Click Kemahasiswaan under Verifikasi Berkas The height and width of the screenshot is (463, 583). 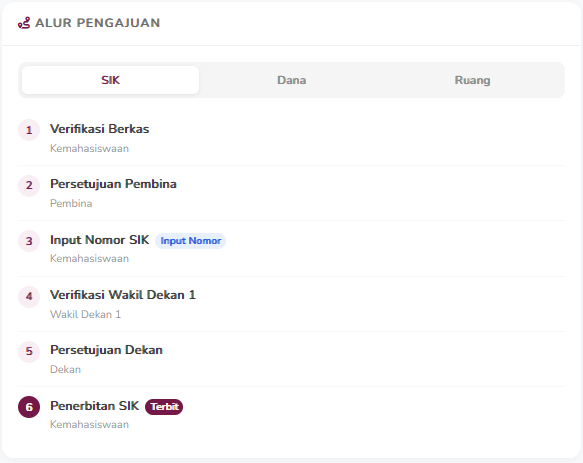(90, 148)
